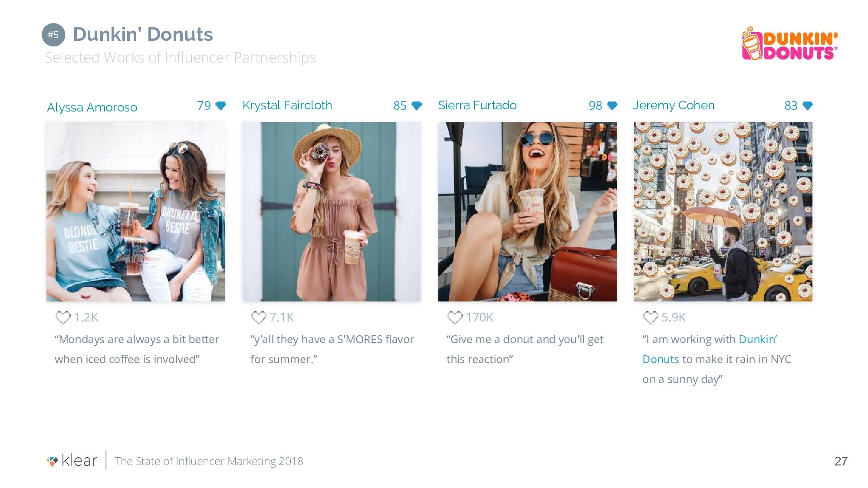This screenshot has height=488, width=868.
Task: Click the Klear logo in the footer
Action: pyautogui.click(x=72, y=461)
